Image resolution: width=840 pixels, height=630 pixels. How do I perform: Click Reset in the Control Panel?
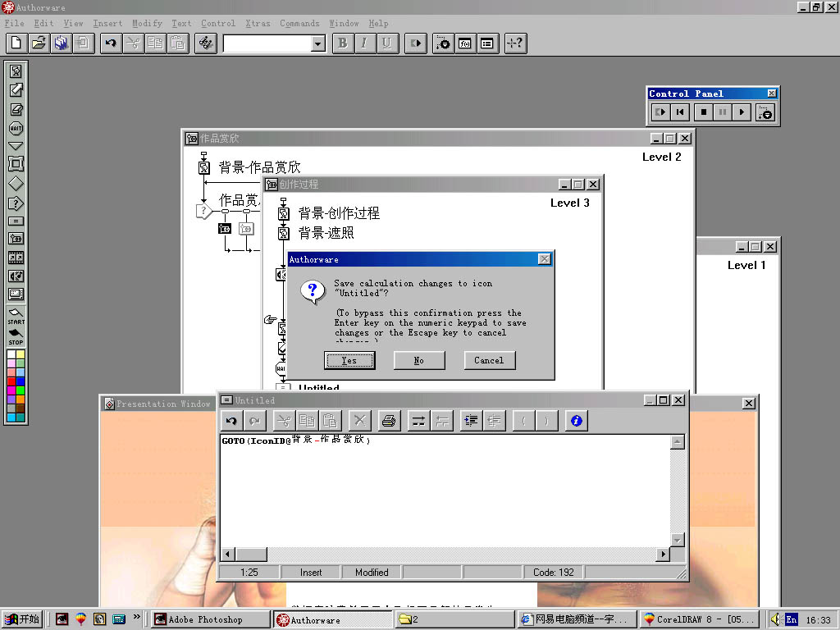click(680, 112)
